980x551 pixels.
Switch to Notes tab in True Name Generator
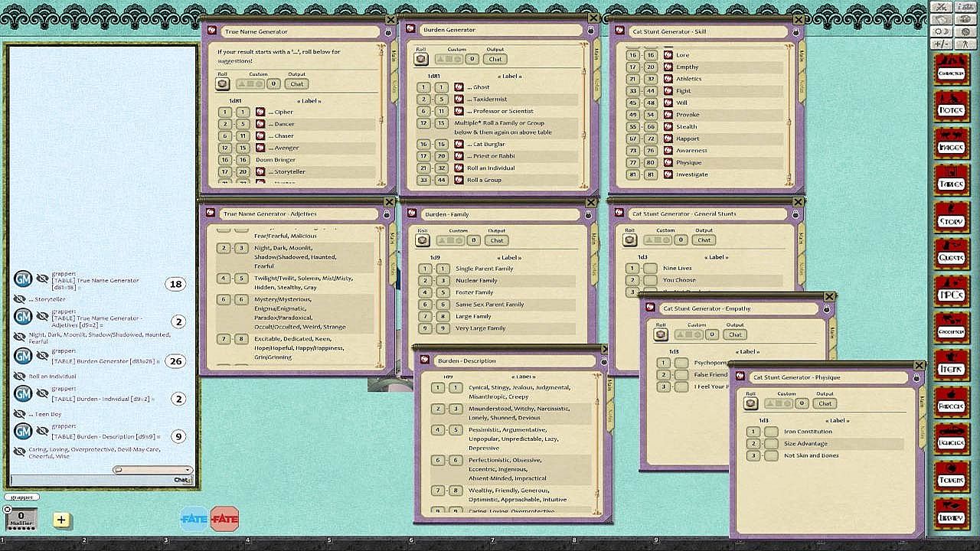(x=395, y=86)
